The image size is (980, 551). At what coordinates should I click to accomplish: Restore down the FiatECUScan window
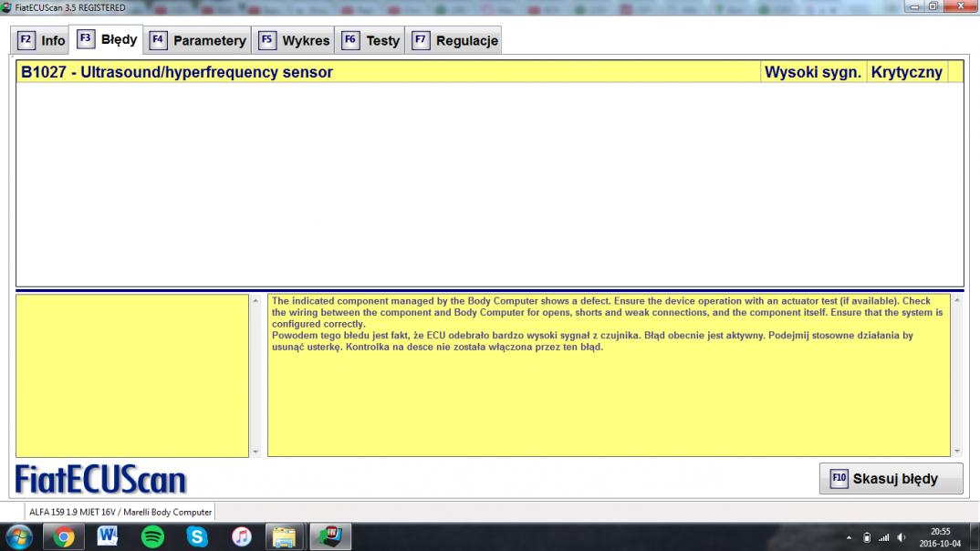[933, 6]
